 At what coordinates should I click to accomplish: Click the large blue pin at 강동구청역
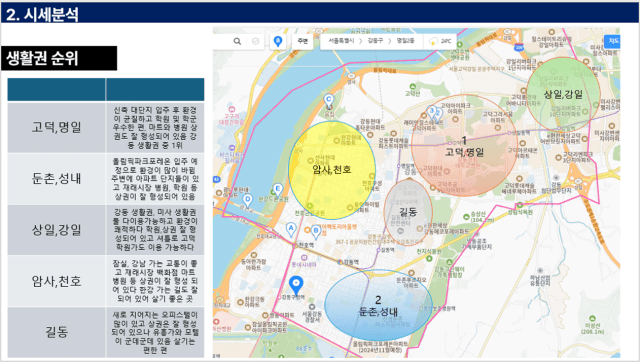tap(296, 284)
